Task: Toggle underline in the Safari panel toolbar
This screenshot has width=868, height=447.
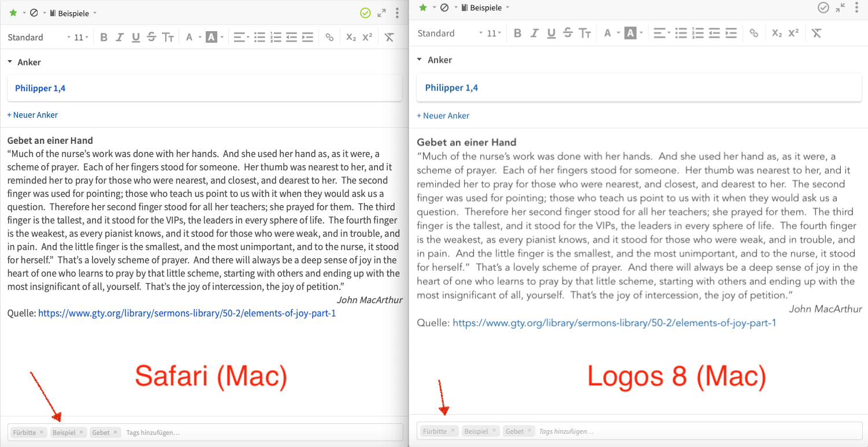Action: [136, 38]
